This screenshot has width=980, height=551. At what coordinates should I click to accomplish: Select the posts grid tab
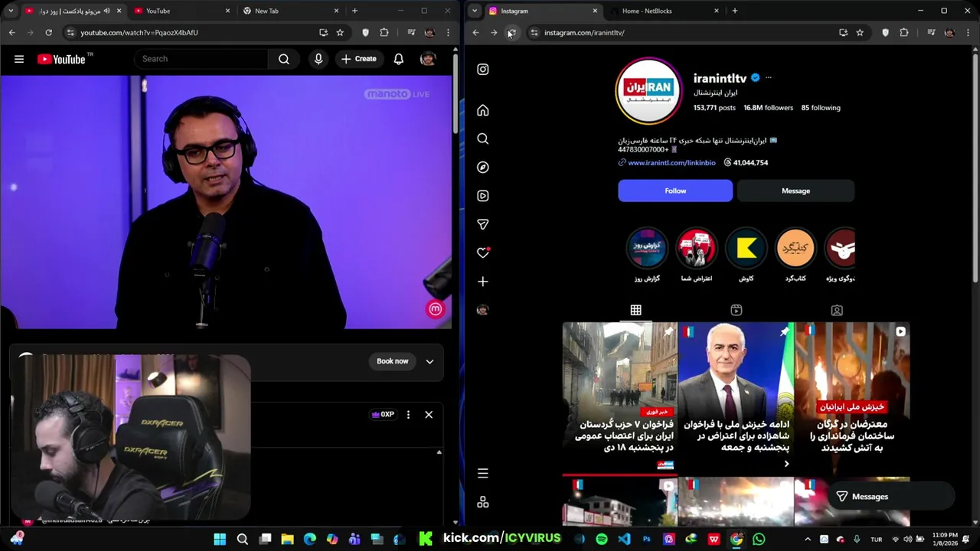pyautogui.click(x=635, y=310)
